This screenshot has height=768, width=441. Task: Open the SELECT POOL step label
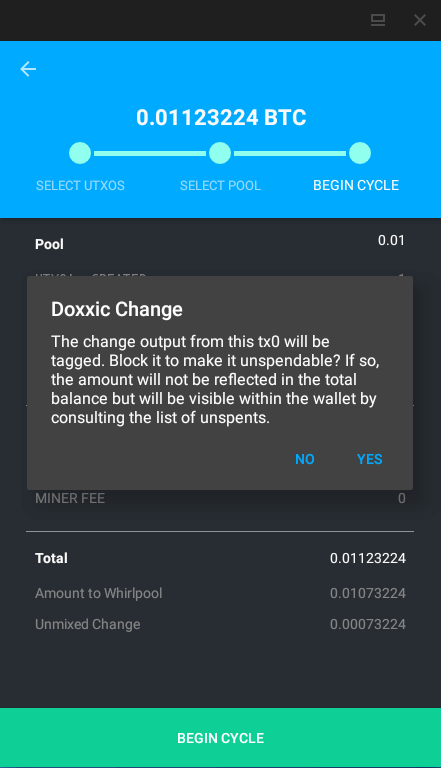coord(220,186)
